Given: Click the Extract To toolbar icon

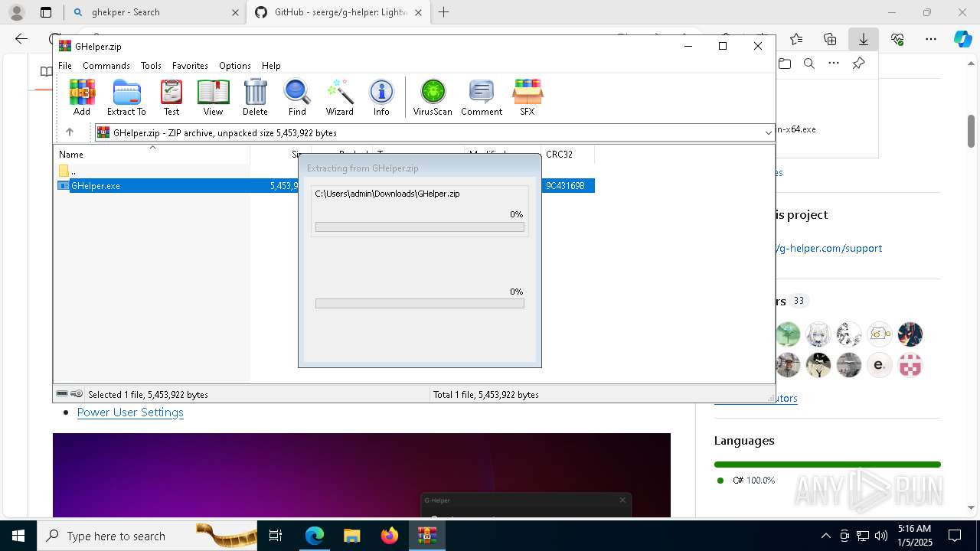Looking at the screenshot, I should (x=126, y=97).
